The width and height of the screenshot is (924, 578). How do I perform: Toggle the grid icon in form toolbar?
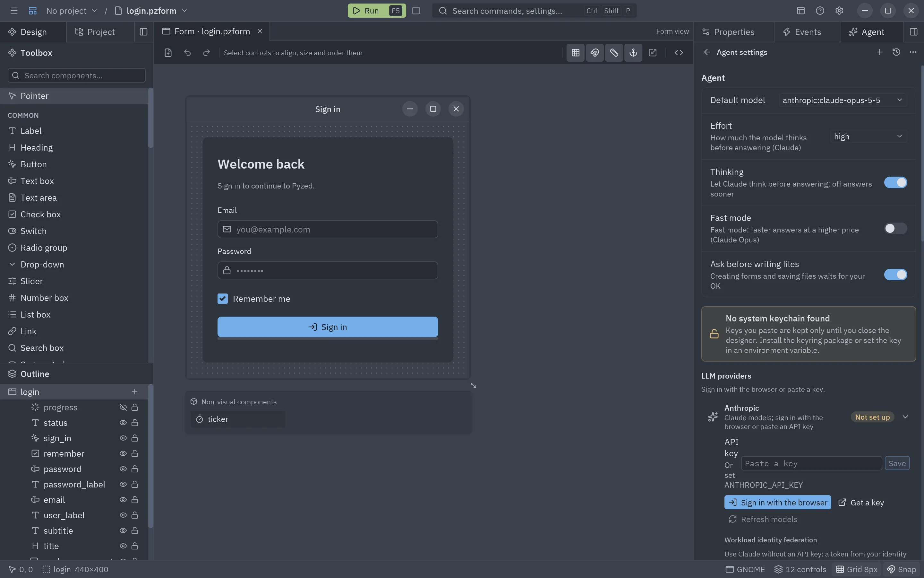[575, 53]
